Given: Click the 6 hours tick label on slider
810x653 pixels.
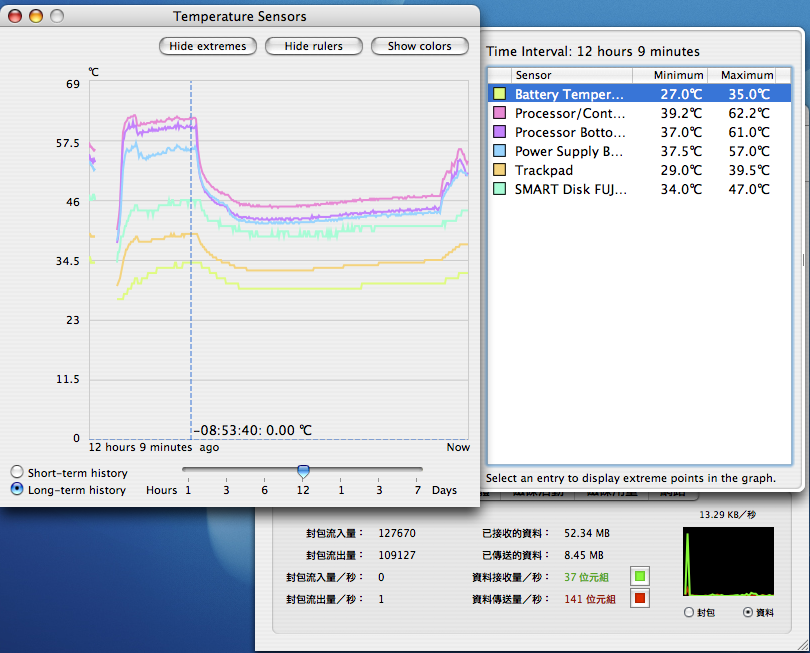Looking at the screenshot, I should [264, 490].
